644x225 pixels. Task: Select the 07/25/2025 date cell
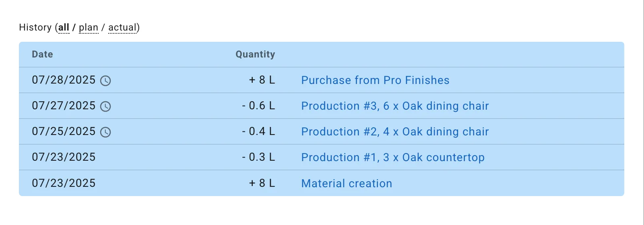(x=64, y=131)
